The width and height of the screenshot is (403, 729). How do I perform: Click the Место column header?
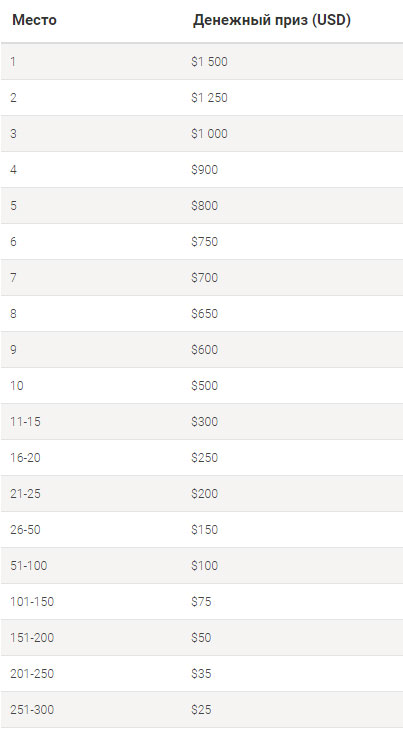coord(34,20)
